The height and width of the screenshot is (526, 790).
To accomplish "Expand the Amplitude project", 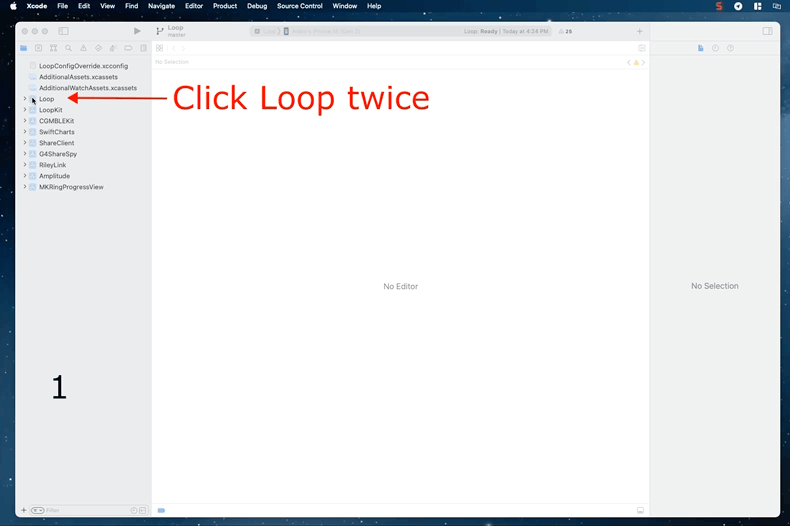I will click(25, 176).
